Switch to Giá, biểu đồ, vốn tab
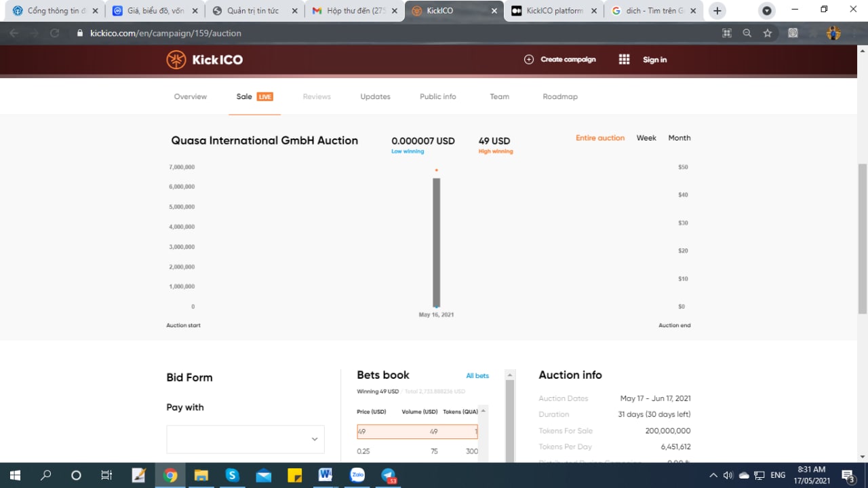 point(156,11)
